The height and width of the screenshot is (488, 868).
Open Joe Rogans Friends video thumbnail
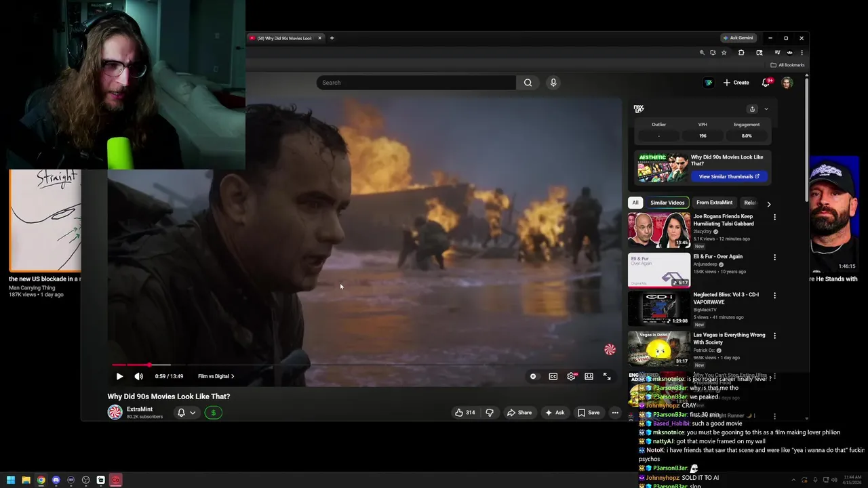click(659, 230)
